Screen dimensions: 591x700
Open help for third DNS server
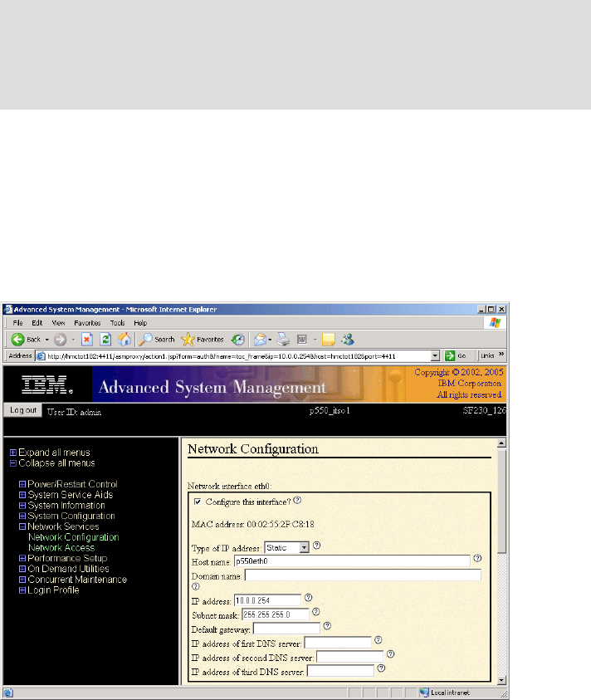click(381, 668)
